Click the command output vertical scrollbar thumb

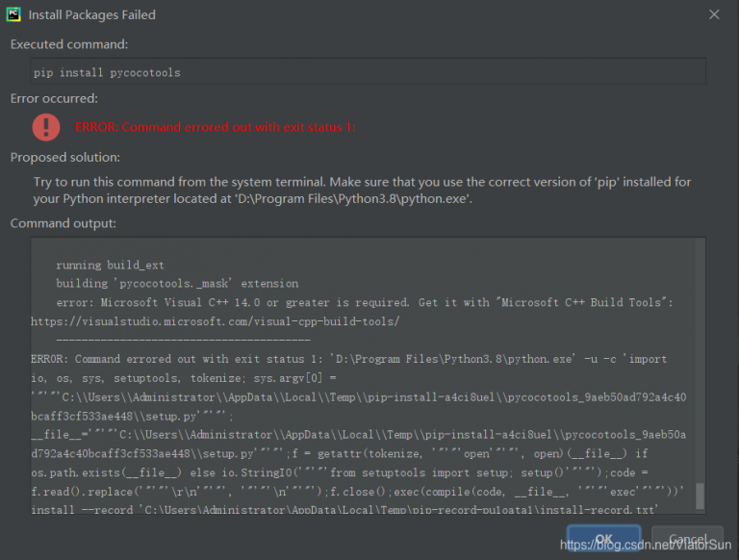700,496
